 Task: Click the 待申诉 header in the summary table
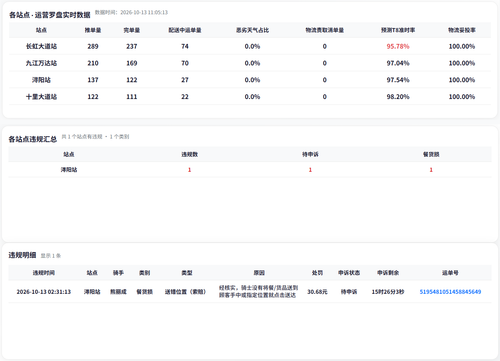coord(310,154)
